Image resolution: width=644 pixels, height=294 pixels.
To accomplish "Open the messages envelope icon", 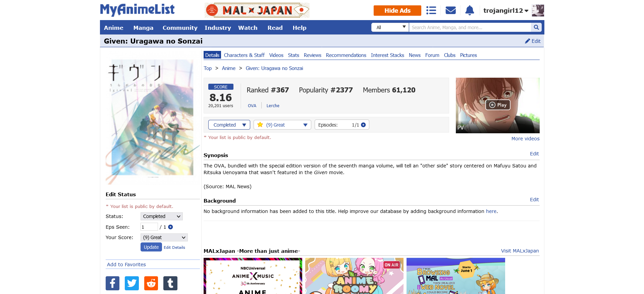I will pyautogui.click(x=450, y=10).
